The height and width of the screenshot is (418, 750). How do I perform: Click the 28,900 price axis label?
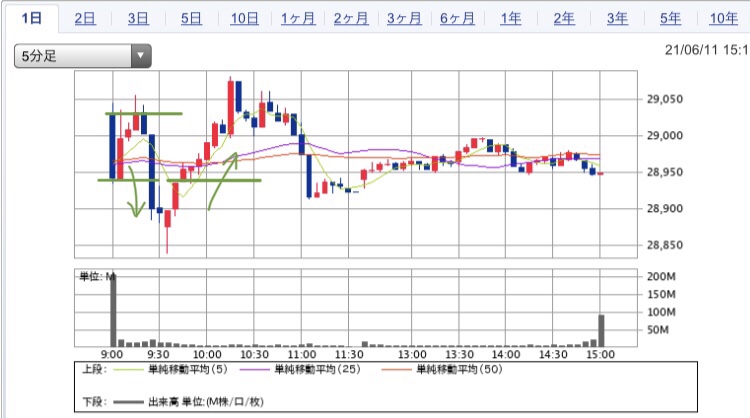point(665,209)
